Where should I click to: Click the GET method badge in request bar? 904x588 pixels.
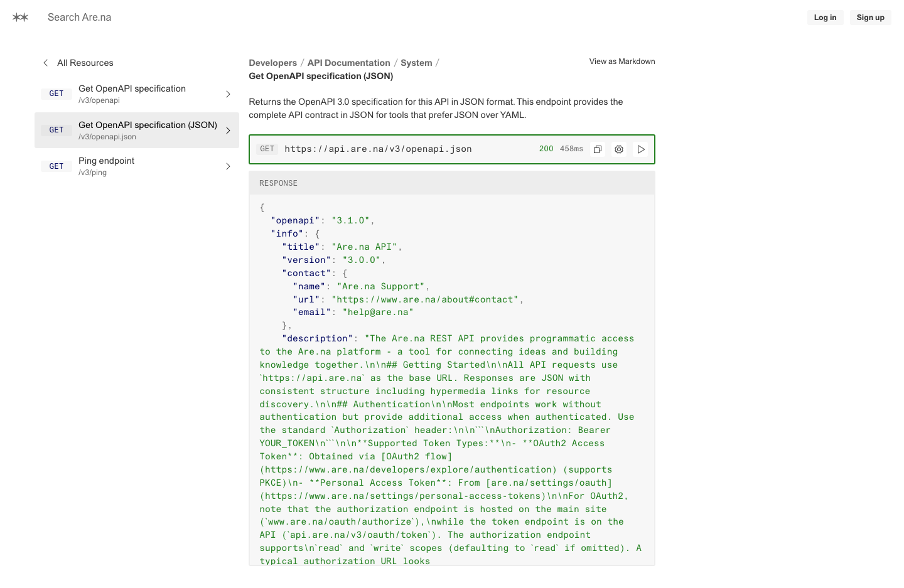coord(267,149)
